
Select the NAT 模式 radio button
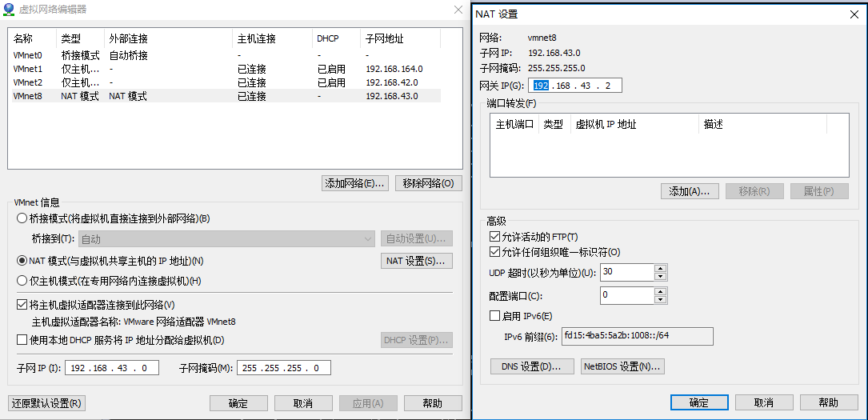pos(22,261)
